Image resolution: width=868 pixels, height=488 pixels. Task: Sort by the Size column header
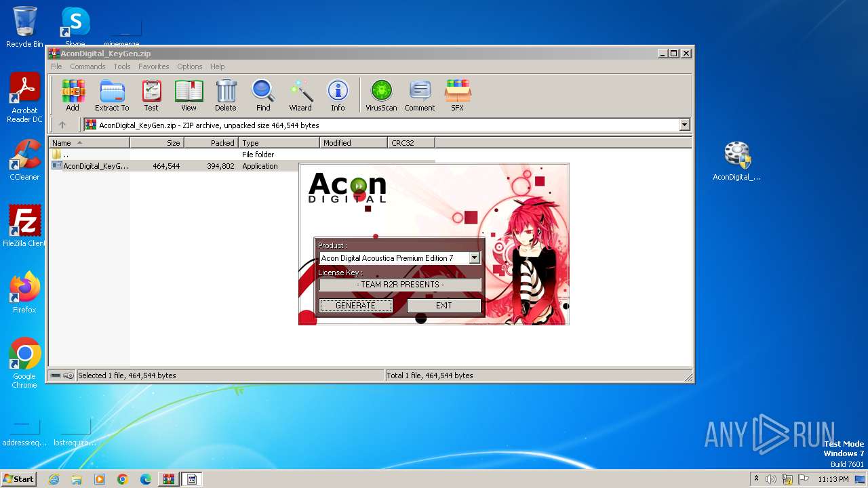pyautogui.click(x=157, y=143)
